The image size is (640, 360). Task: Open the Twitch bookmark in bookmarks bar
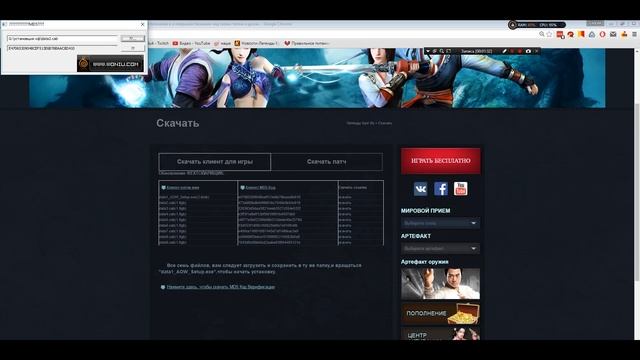[x=159, y=43]
